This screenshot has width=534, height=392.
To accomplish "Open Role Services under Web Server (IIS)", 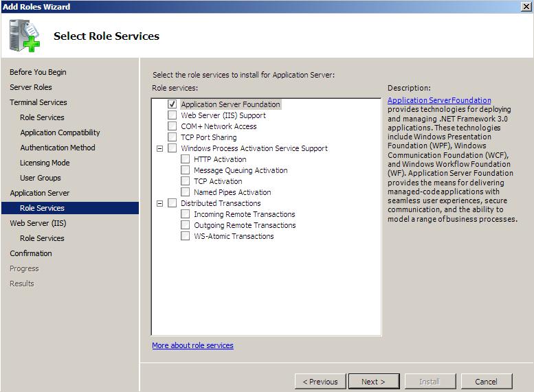I will click(42, 238).
